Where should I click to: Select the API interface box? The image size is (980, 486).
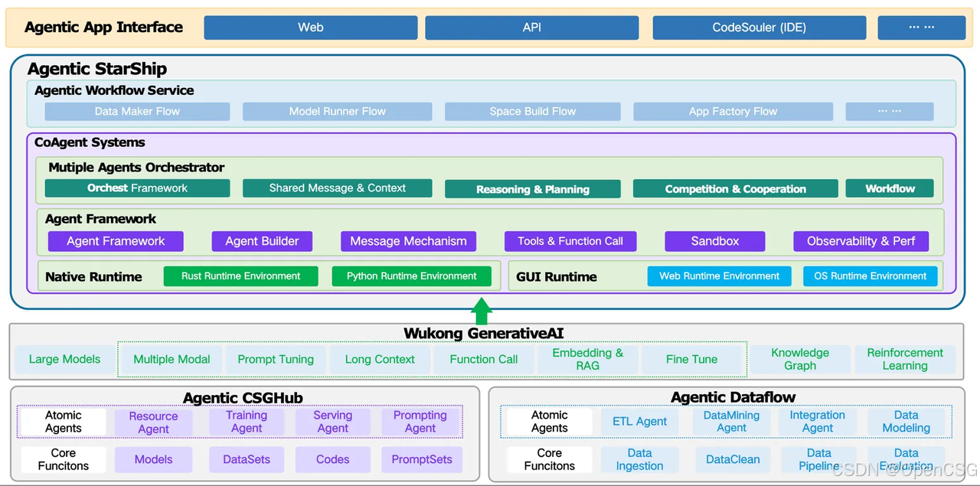click(531, 28)
